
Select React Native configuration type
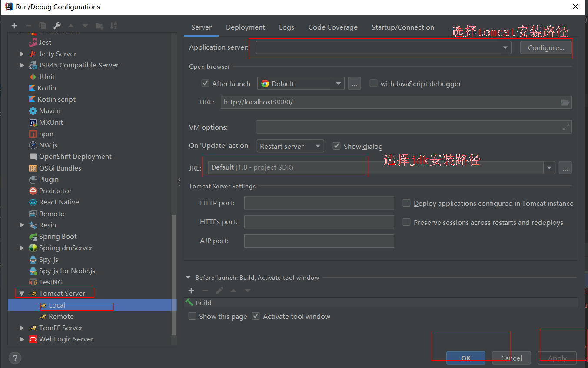point(59,202)
